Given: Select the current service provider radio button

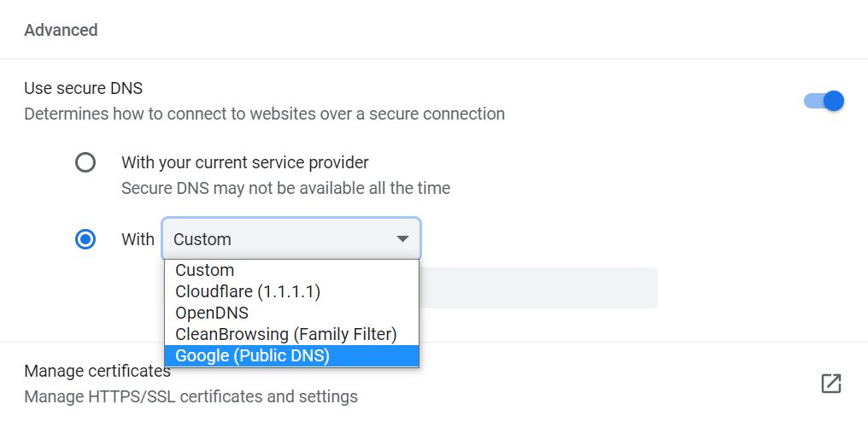Looking at the screenshot, I should [85, 162].
